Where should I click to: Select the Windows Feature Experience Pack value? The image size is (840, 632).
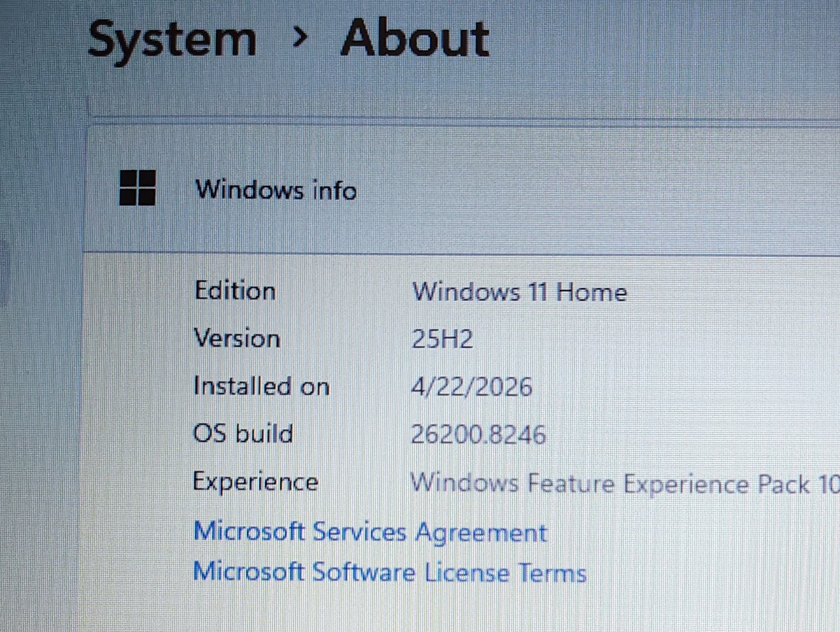coord(625,483)
